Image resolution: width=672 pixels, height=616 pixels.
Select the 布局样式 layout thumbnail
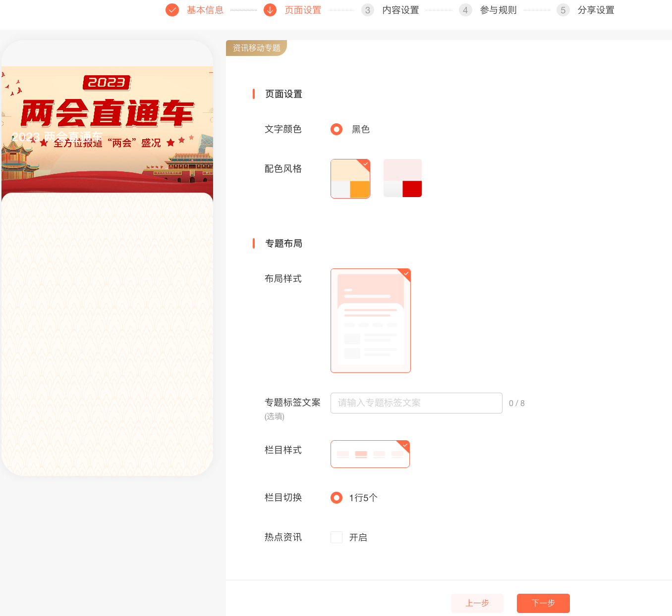coord(371,320)
